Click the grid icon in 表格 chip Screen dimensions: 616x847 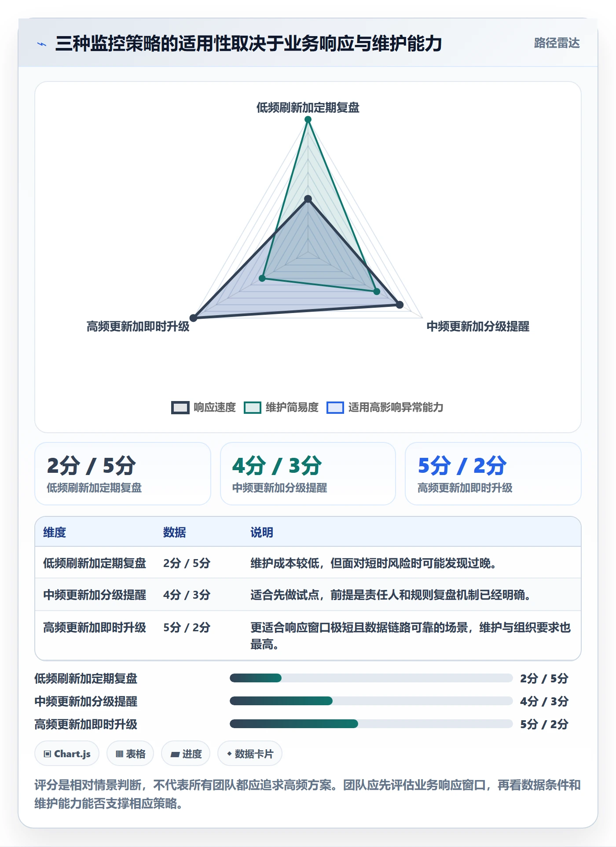pyautogui.click(x=119, y=754)
